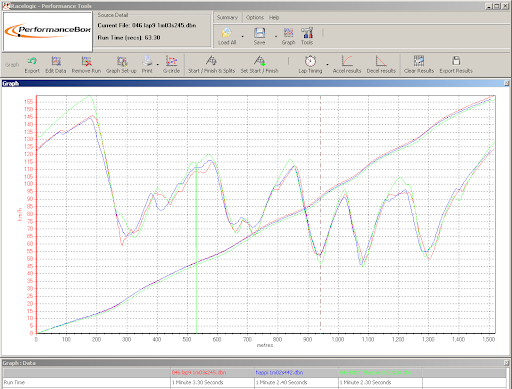Open the Options menu
The width and height of the screenshot is (512, 389).
255,17
